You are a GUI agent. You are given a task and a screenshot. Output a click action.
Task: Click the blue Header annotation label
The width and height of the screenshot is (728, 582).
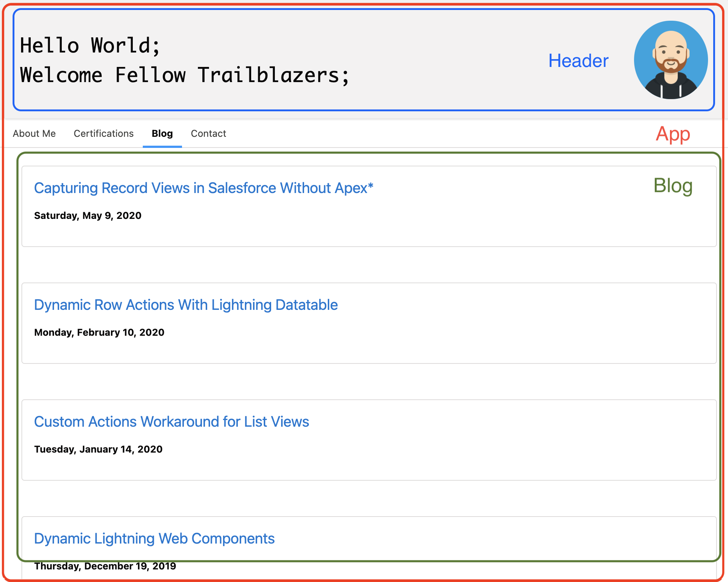click(x=579, y=61)
